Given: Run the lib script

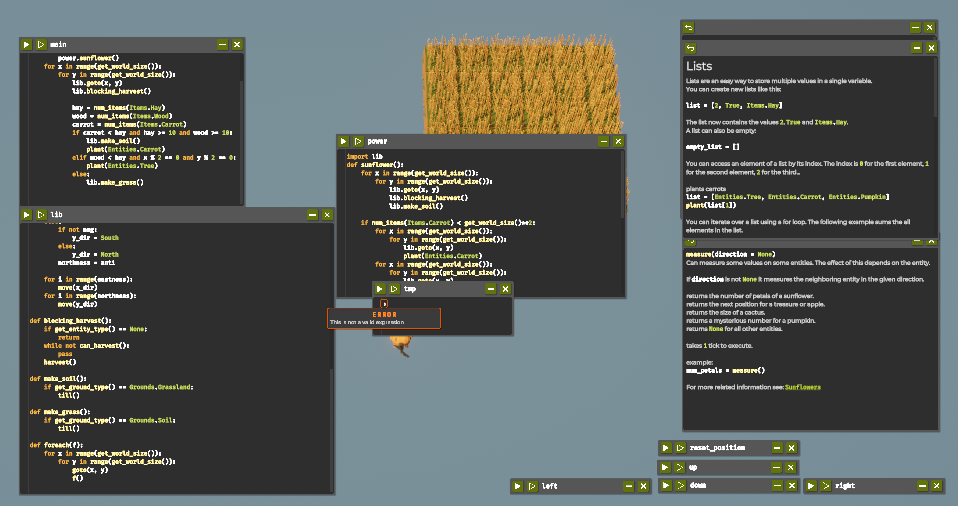Looking at the screenshot, I should (x=27, y=215).
